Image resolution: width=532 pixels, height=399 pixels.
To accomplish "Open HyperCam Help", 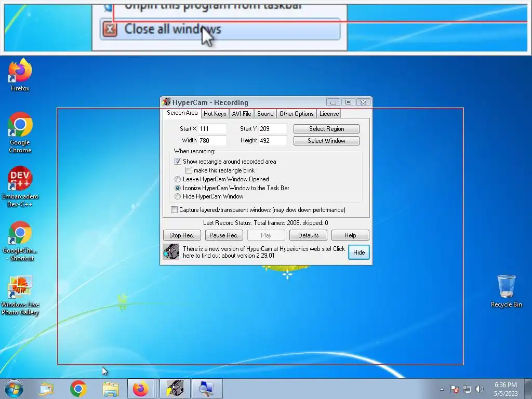I will tap(350, 235).
